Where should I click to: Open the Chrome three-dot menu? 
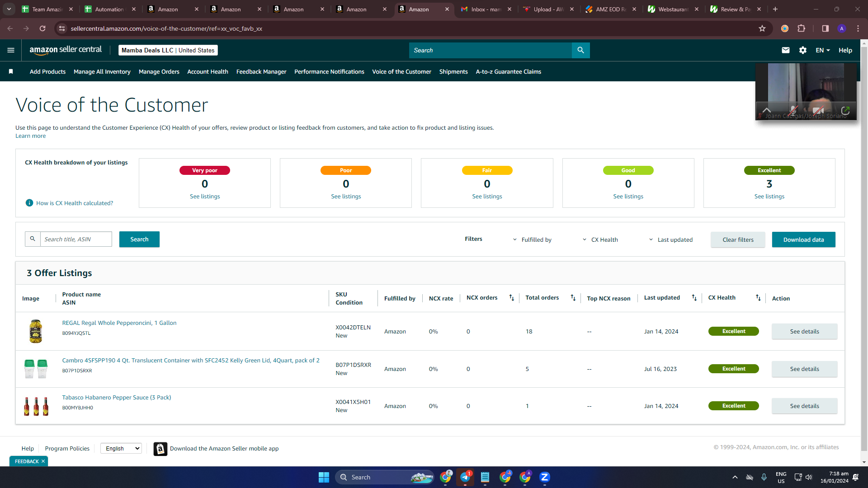pyautogui.click(x=858, y=28)
